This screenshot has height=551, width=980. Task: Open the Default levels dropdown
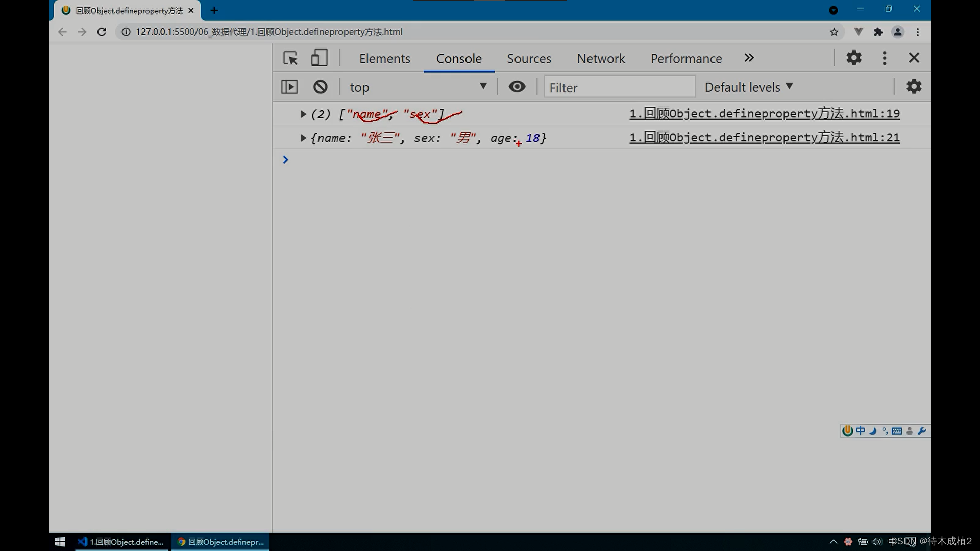(749, 87)
